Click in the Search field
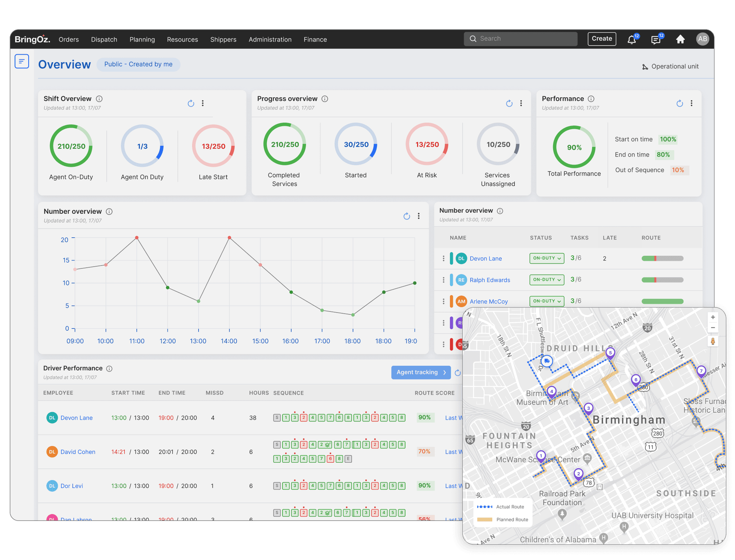The image size is (735, 560). pos(521,39)
